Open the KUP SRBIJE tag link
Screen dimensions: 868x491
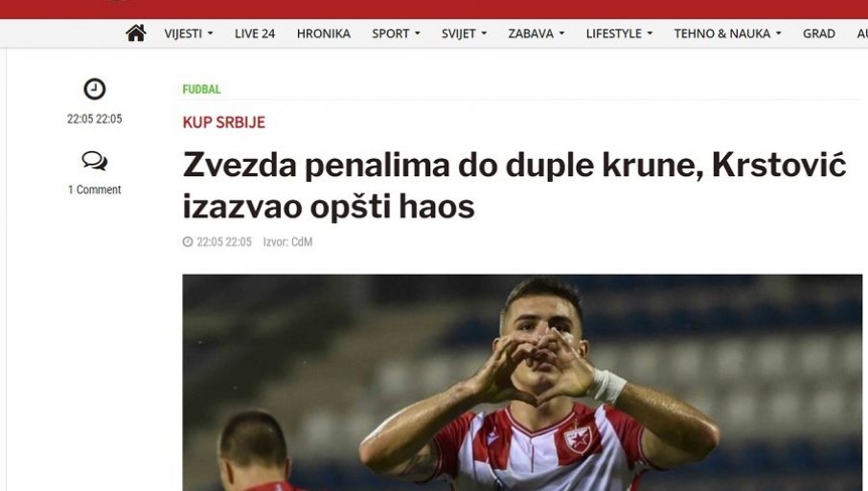coord(223,123)
